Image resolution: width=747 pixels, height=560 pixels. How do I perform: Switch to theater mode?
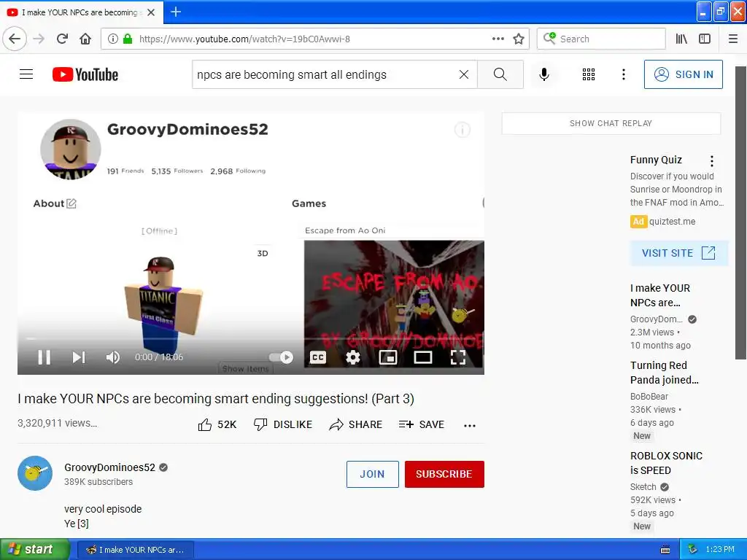pos(423,357)
